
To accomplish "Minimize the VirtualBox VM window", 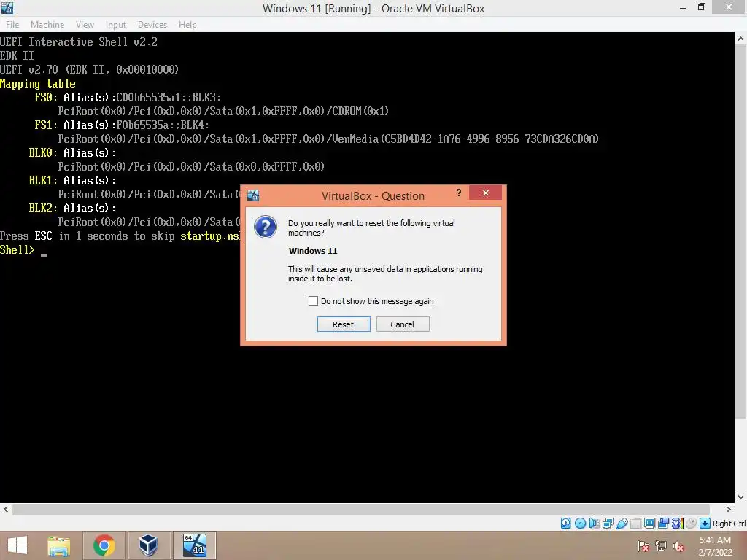I will pos(683,7).
